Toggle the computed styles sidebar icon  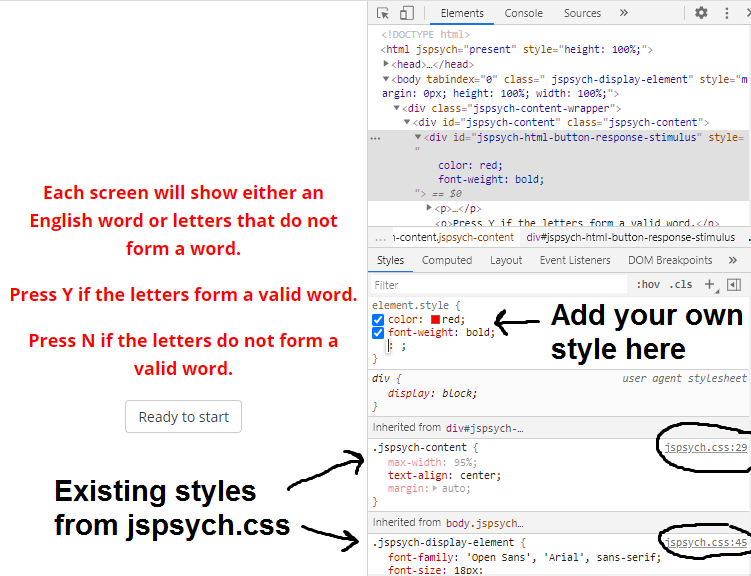tap(734, 284)
